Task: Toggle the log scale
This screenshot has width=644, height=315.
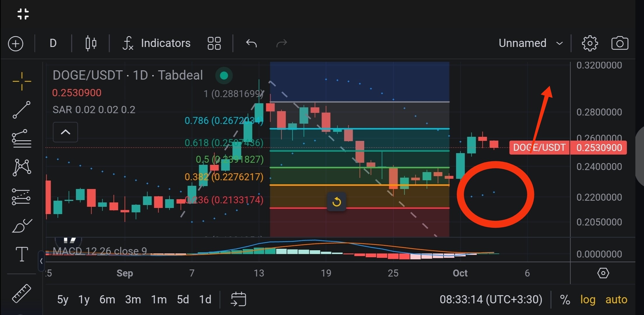Action: point(587,300)
